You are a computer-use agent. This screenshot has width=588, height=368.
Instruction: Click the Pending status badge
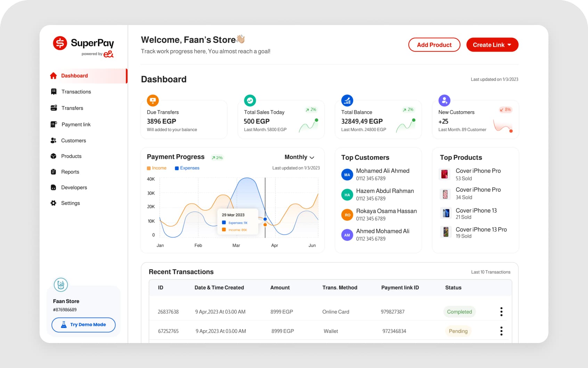pos(458,331)
